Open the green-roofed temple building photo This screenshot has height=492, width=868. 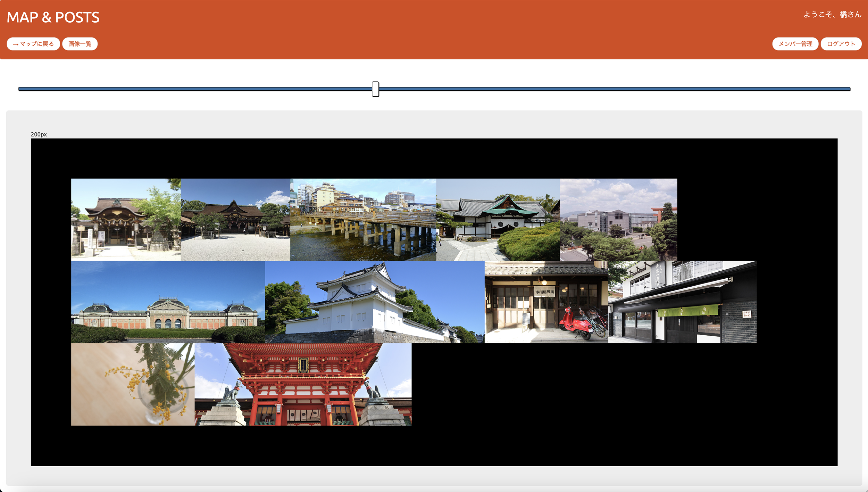click(498, 220)
